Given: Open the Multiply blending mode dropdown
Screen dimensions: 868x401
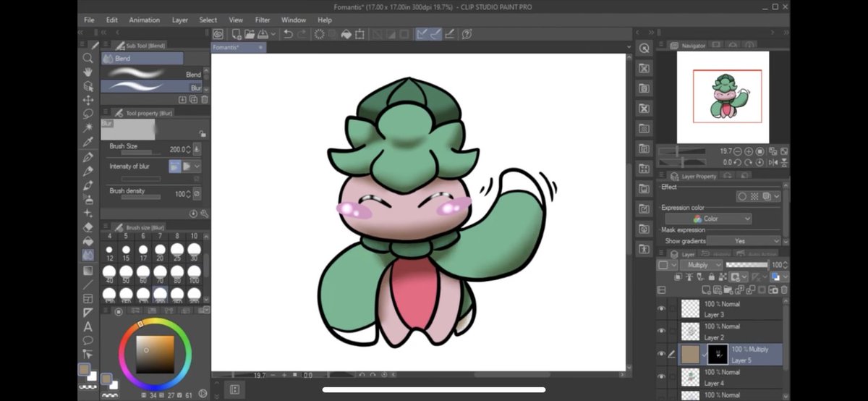Looking at the screenshot, I should pos(702,265).
